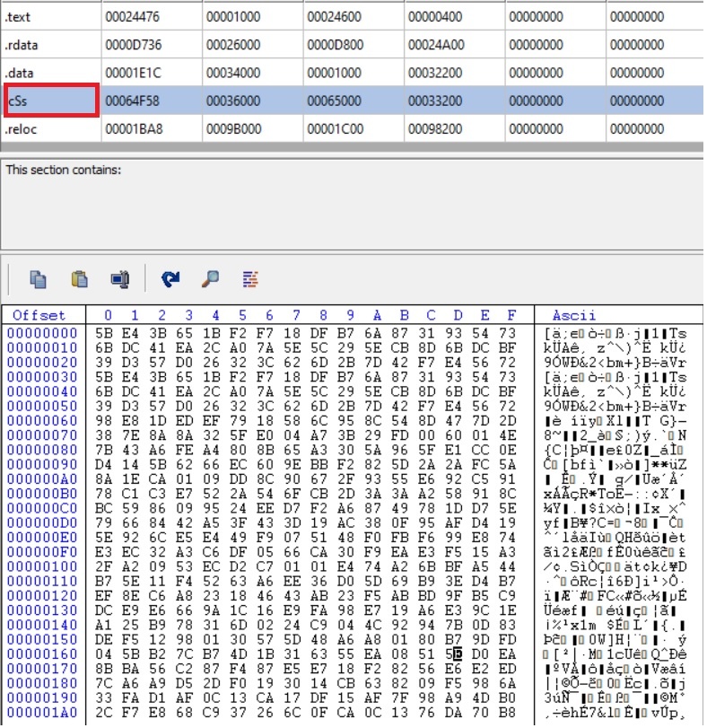Click the Fill selection icon in hex toolbar

tap(120, 279)
